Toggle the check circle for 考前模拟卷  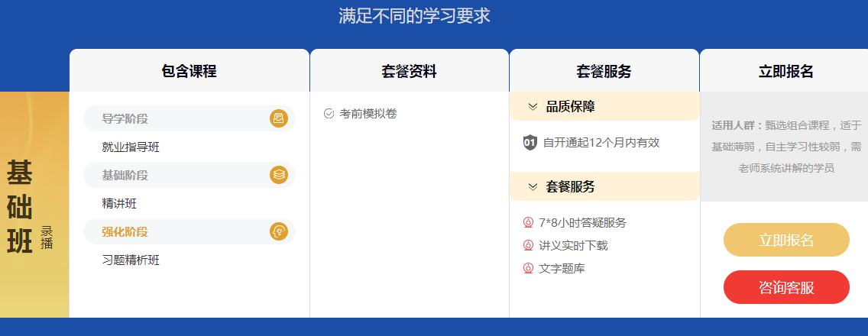tap(329, 114)
